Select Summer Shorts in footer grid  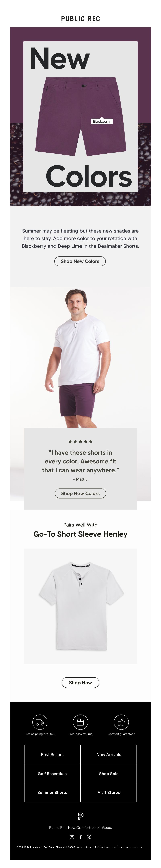[52, 793]
